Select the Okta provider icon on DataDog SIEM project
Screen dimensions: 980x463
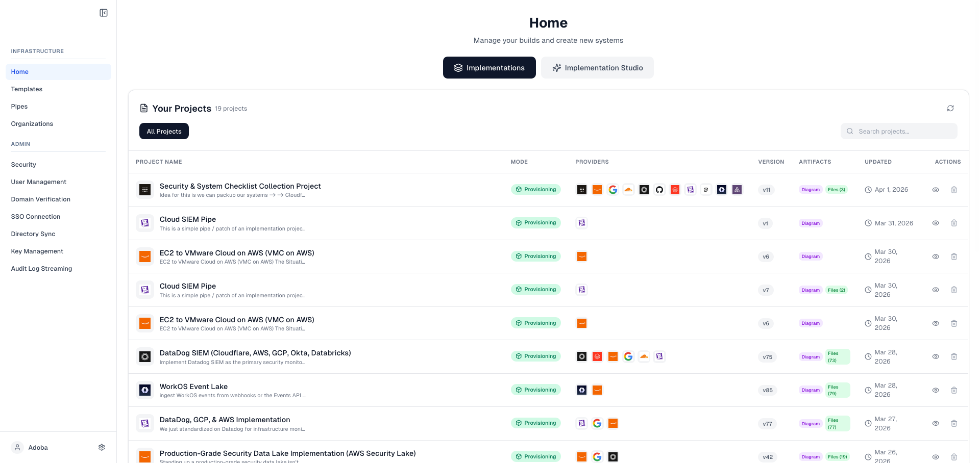click(581, 356)
